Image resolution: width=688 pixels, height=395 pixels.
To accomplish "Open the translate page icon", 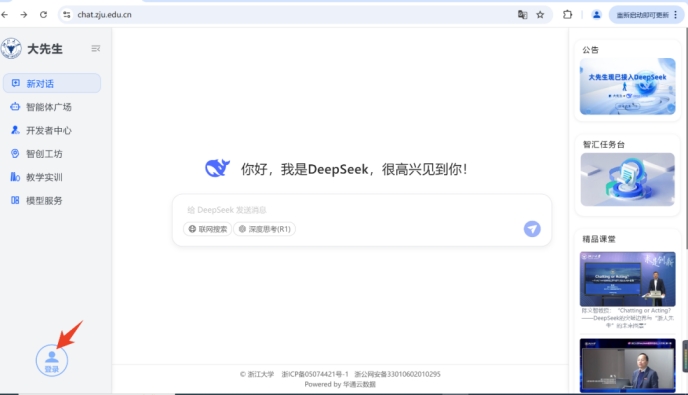I will (x=522, y=14).
